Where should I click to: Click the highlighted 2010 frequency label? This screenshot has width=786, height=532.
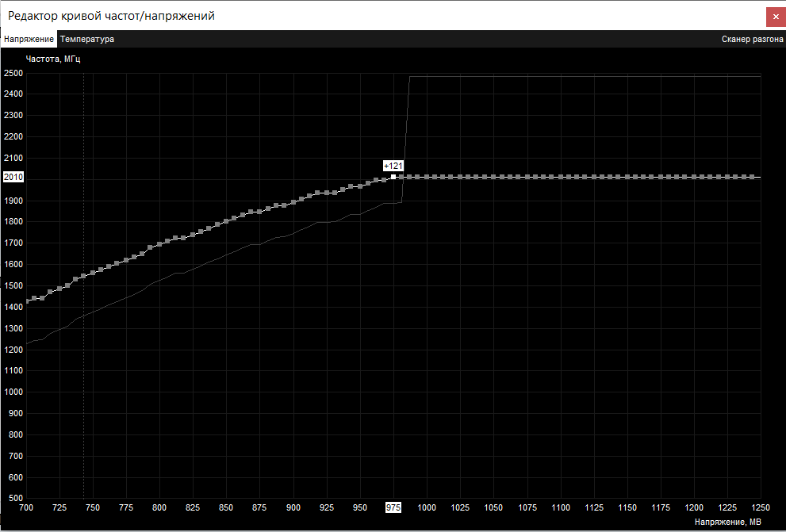[x=13, y=177]
